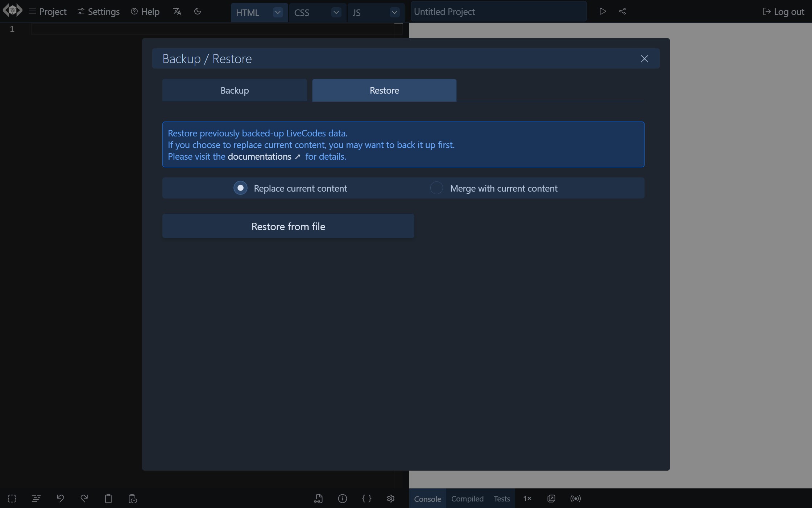The width and height of the screenshot is (812, 508).
Task: Copy code using the clipboard icon
Action: click(108, 498)
